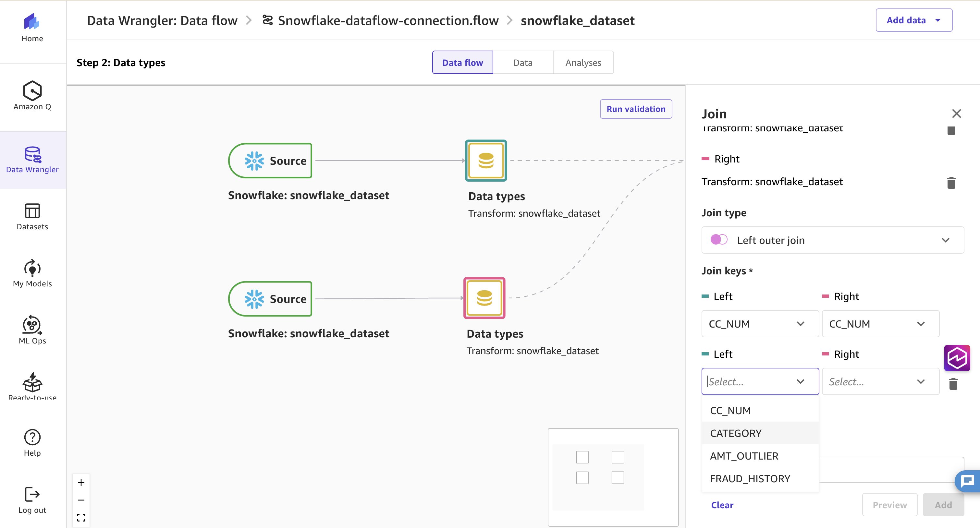Open the first Right join key CC_NUM dropdown

(880, 323)
